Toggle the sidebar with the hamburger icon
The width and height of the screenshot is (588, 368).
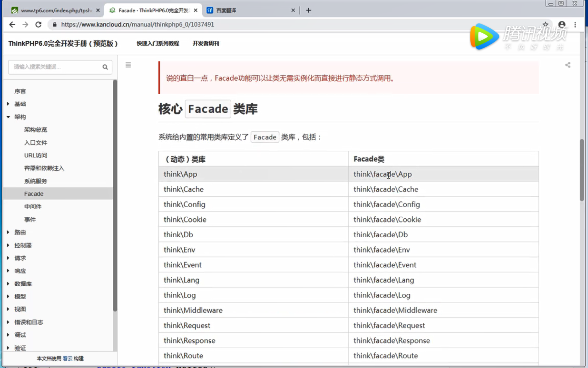(128, 65)
